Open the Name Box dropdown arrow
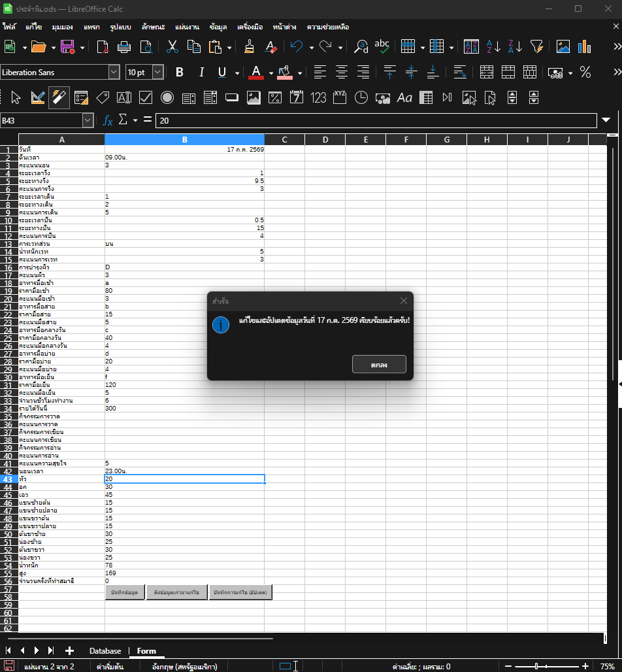Screen dimensions: 622x672 (x=88, y=121)
